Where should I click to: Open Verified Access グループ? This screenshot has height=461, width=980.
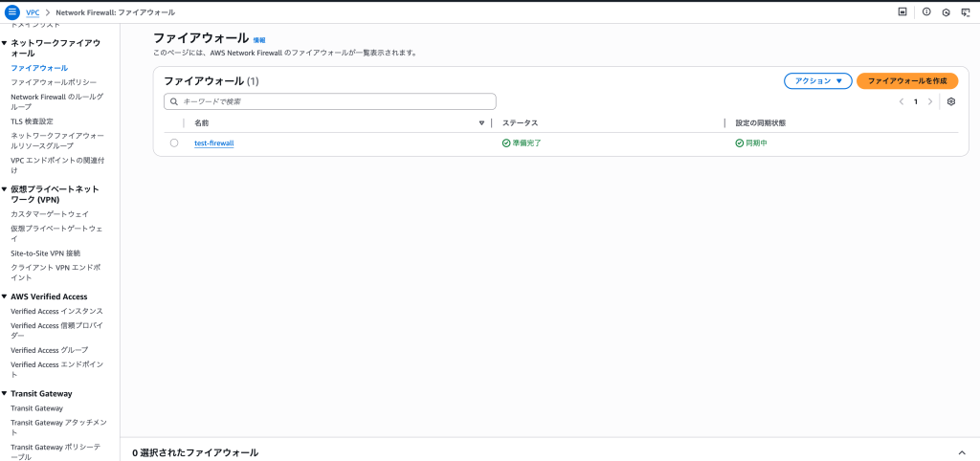50,350
